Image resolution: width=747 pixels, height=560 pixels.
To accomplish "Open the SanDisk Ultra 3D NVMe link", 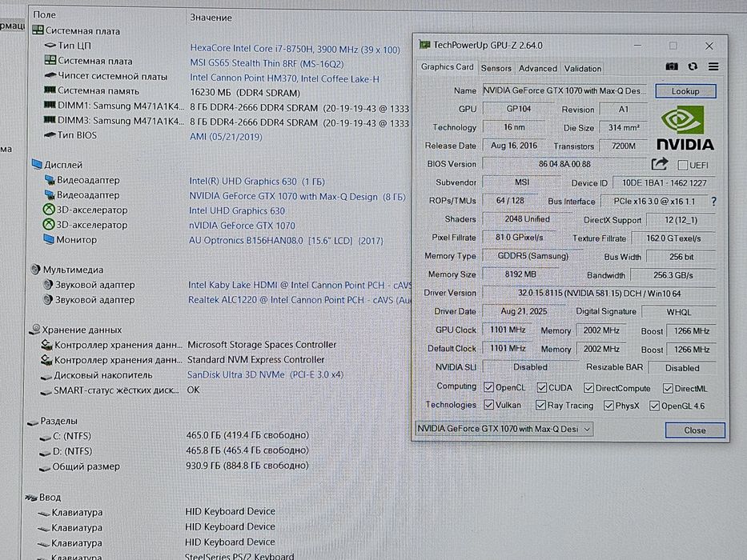I will pyautogui.click(x=265, y=374).
